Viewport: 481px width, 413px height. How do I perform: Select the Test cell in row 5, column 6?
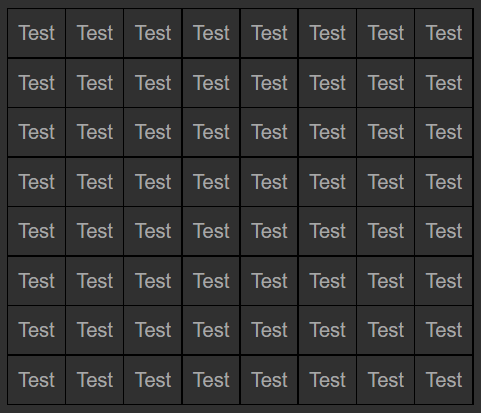point(327,231)
